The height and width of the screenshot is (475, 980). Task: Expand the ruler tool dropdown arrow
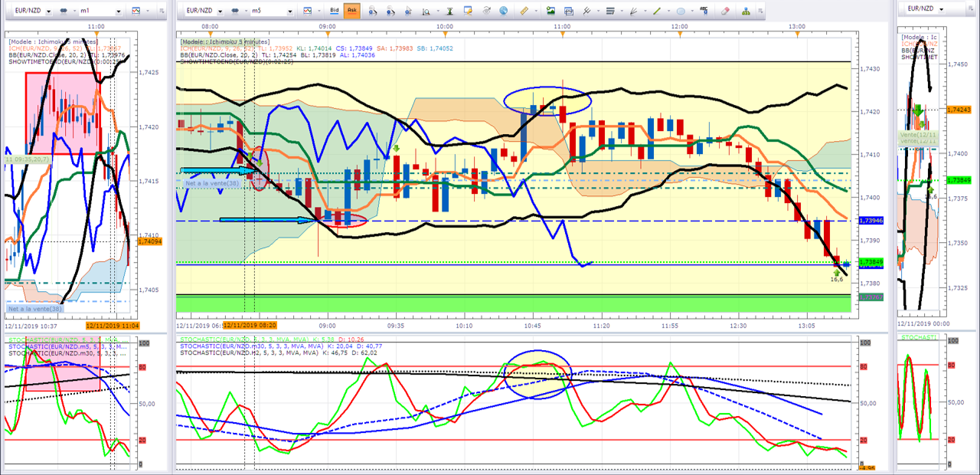coord(536,11)
